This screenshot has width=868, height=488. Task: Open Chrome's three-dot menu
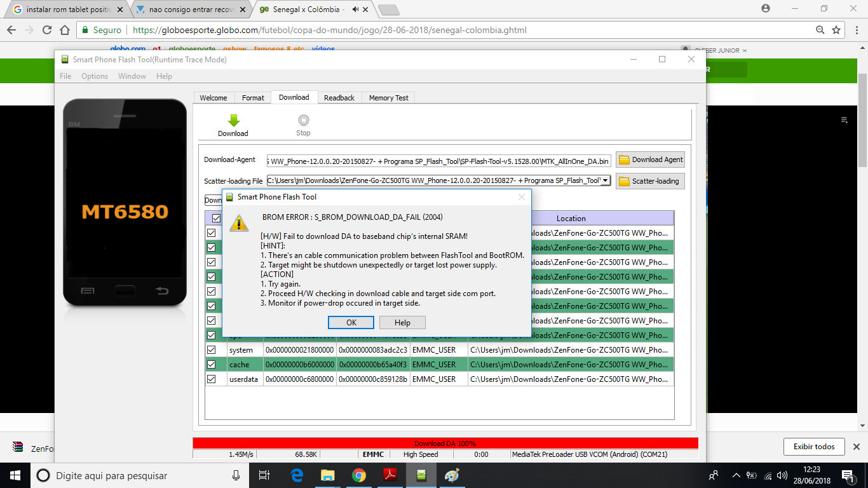(x=855, y=30)
